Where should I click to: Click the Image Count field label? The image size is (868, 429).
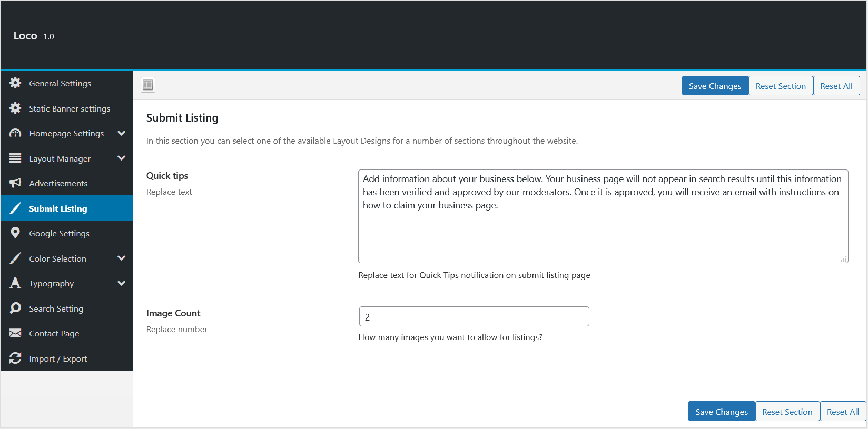[173, 313]
